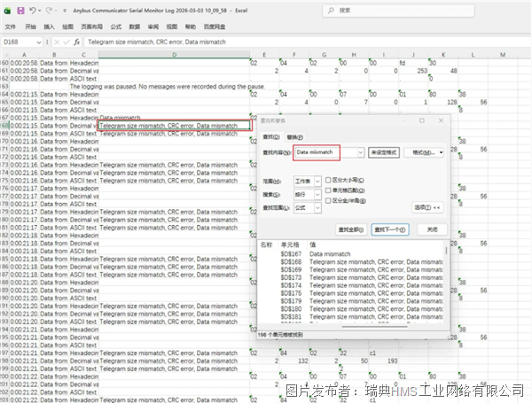Close the Find and Replace dialog with X
Screen dimensions: 532x403
pos(441,120)
